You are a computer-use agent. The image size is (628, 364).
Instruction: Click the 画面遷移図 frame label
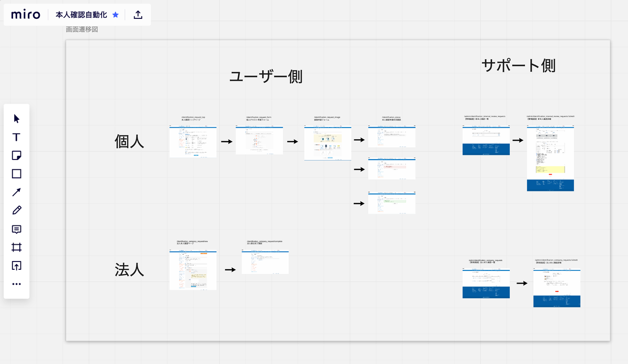point(82,29)
